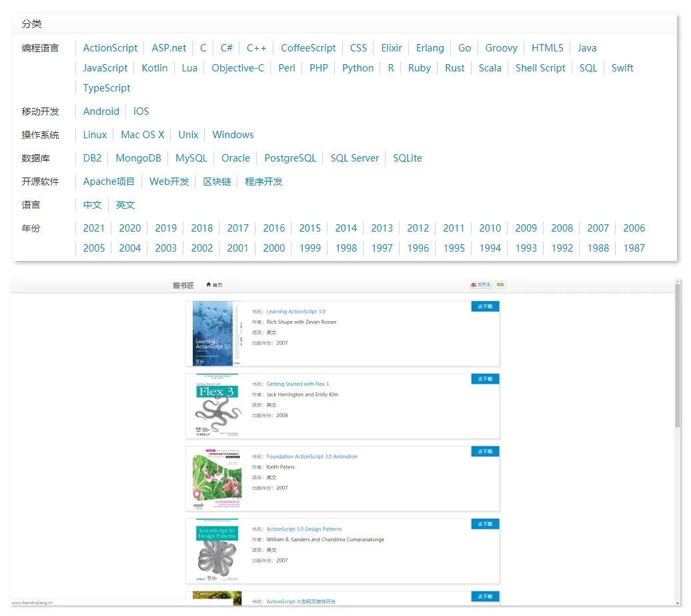Click the Foundation ActionScript Animation cover image
691x616 pixels.
tap(217, 479)
